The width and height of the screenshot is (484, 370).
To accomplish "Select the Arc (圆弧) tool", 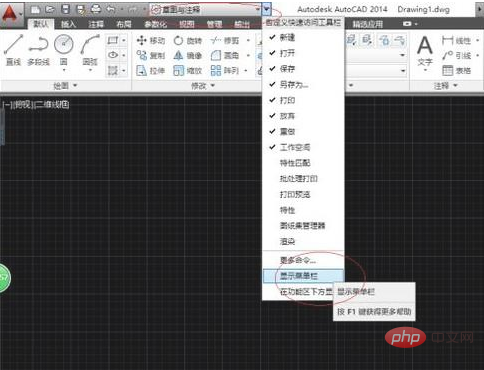I will [x=90, y=50].
